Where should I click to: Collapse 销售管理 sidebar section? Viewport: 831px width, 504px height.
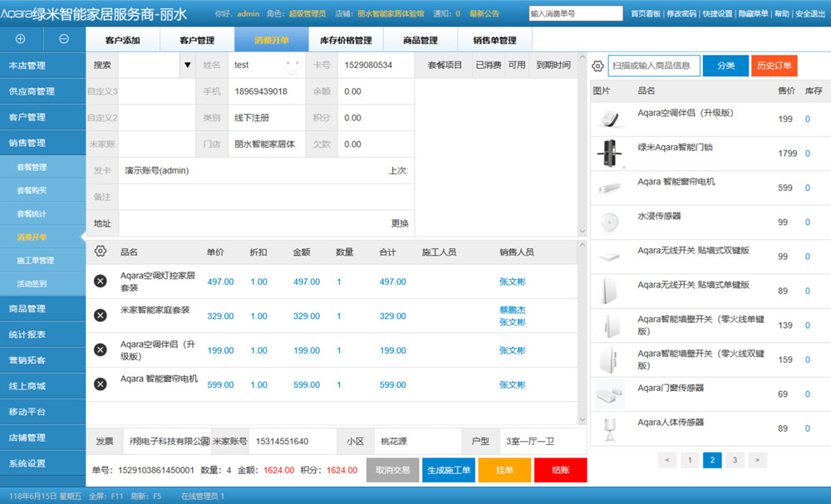coord(43,143)
